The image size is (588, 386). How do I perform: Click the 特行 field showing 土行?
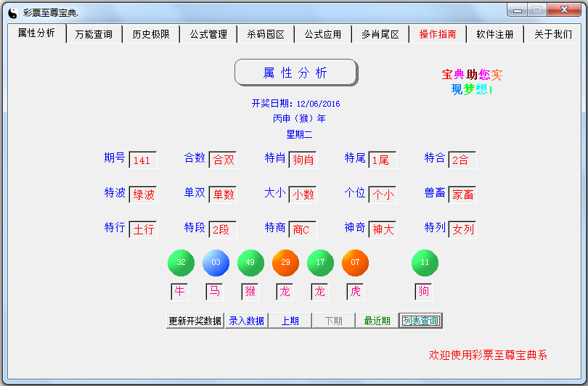click(143, 229)
